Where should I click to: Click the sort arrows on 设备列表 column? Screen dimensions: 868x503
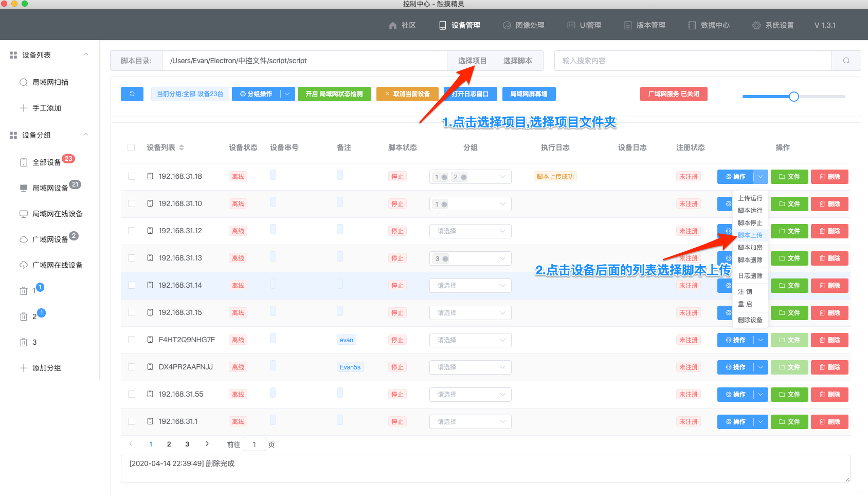point(182,147)
